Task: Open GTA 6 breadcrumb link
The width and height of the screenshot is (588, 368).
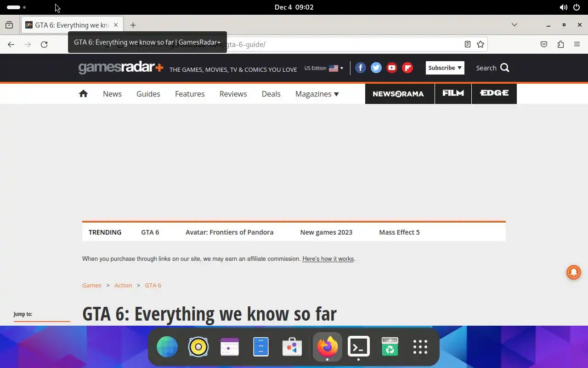Action: tap(153, 285)
